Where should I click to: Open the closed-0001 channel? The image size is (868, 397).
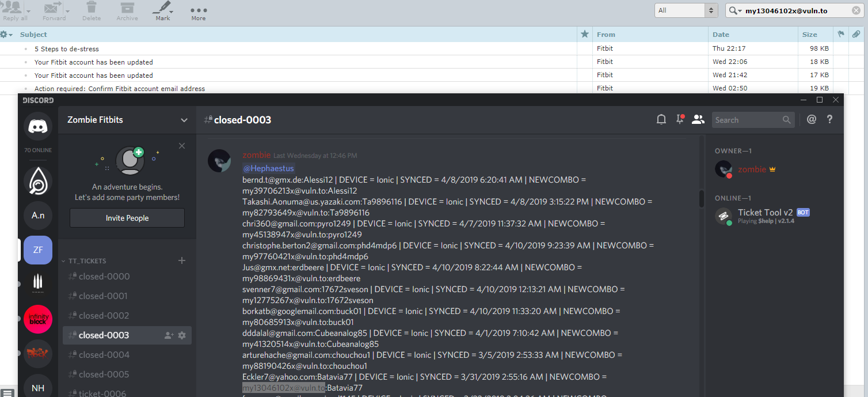click(127, 296)
